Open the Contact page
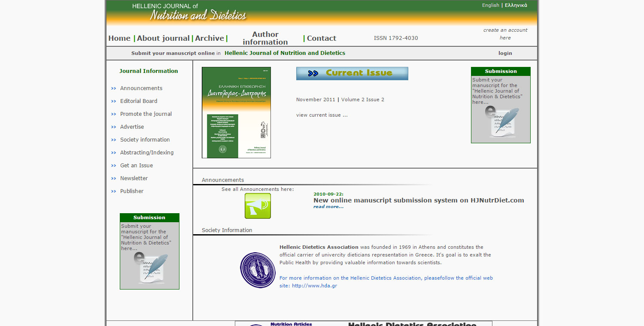The width and height of the screenshot is (644, 326). coord(322,38)
